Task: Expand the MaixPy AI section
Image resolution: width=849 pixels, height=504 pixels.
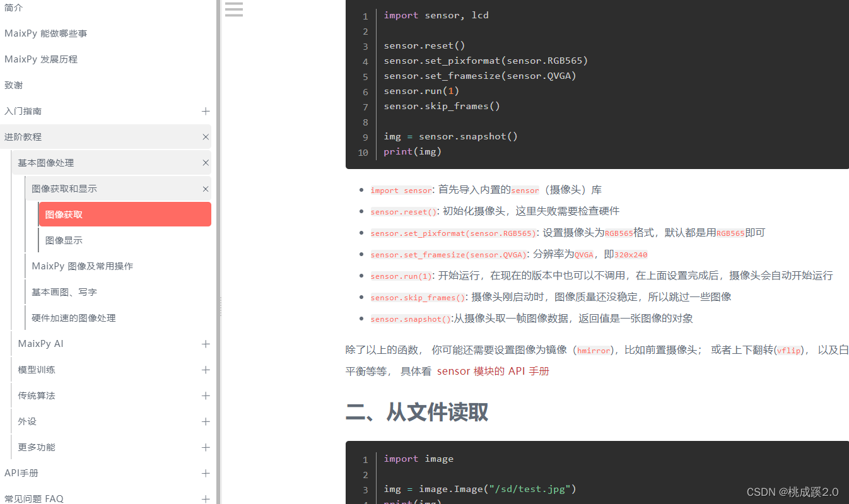Action: [206, 344]
